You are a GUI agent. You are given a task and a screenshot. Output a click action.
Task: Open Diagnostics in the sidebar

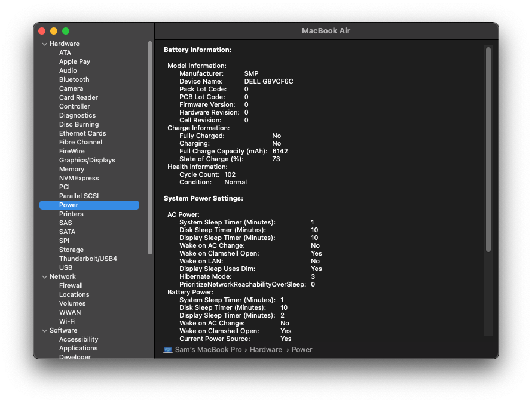pyautogui.click(x=77, y=115)
